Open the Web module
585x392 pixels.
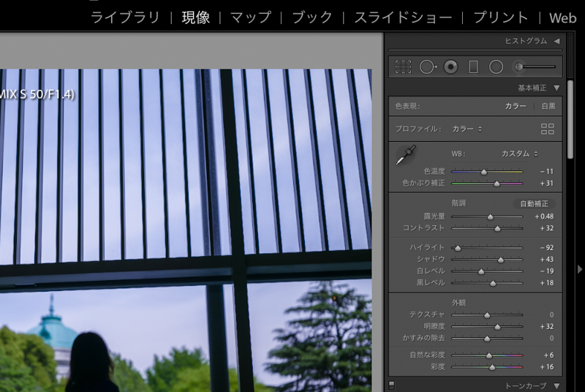(562, 18)
